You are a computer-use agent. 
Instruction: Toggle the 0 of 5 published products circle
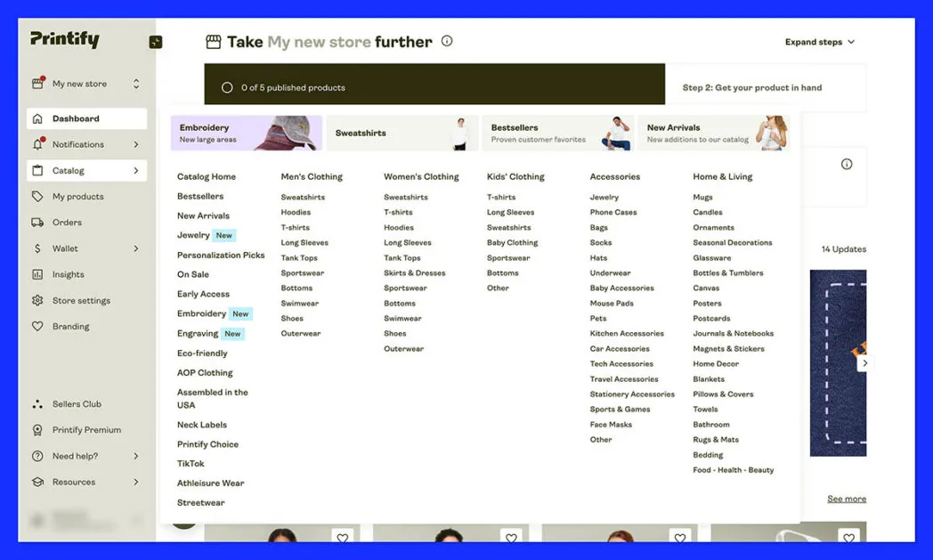[227, 88]
